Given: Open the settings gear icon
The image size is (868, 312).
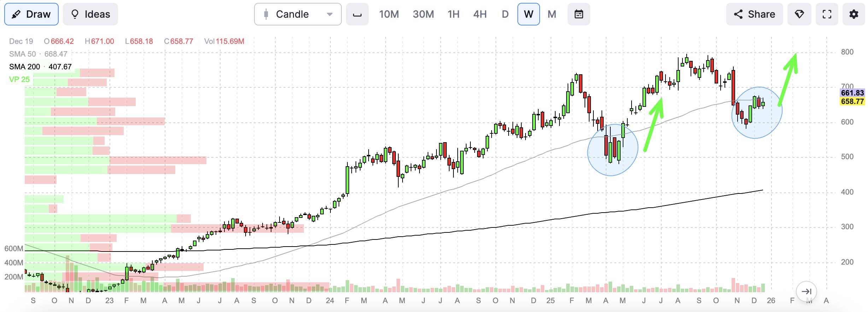Looking at the screenshot, I should pyautogui.click(x=854, y=14).
